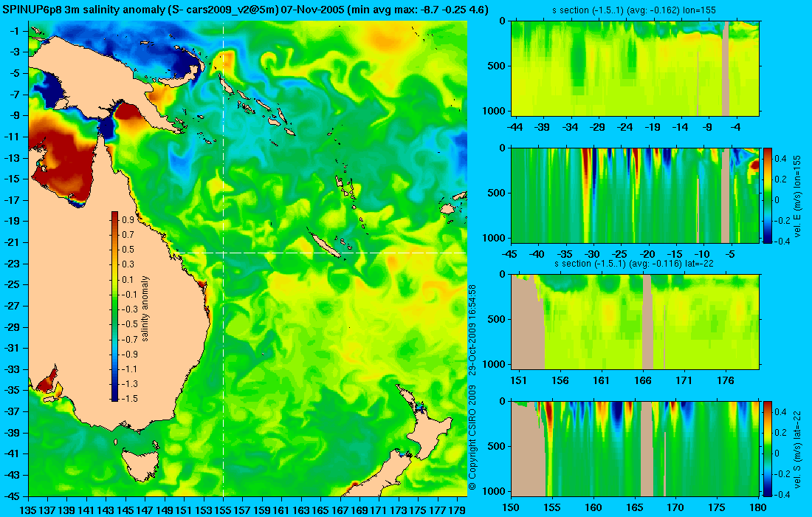Click the '-0.4' tick on vel. S colorbar
812x517 pixels.
782,493
